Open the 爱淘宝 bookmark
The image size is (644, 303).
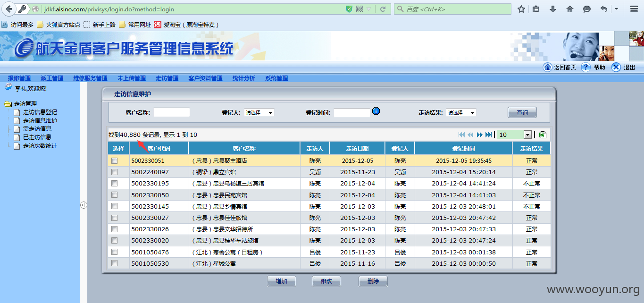[x=187, y=25]
